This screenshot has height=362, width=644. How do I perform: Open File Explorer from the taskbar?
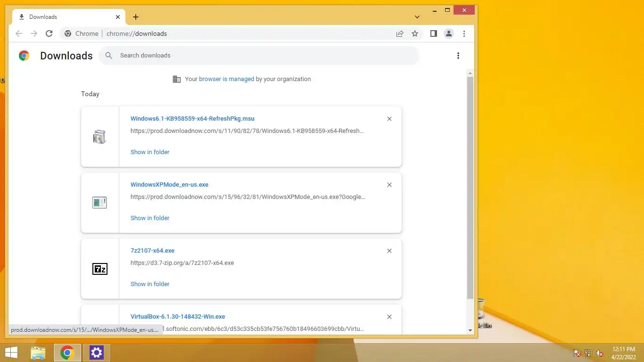(x=38, y=353)
